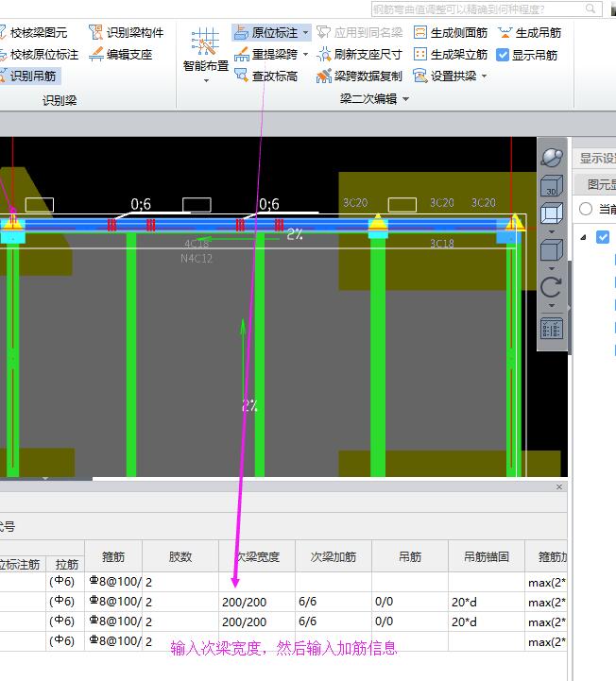This screenshot has width=616, height=681.
Task: Open the 梁跨数据复制 tool
Action: point(324,77)
